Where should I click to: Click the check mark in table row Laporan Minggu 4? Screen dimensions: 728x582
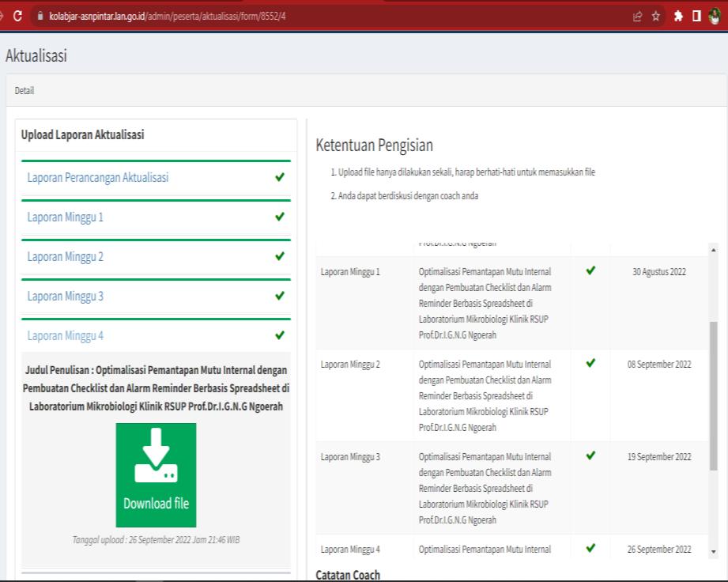590,548
